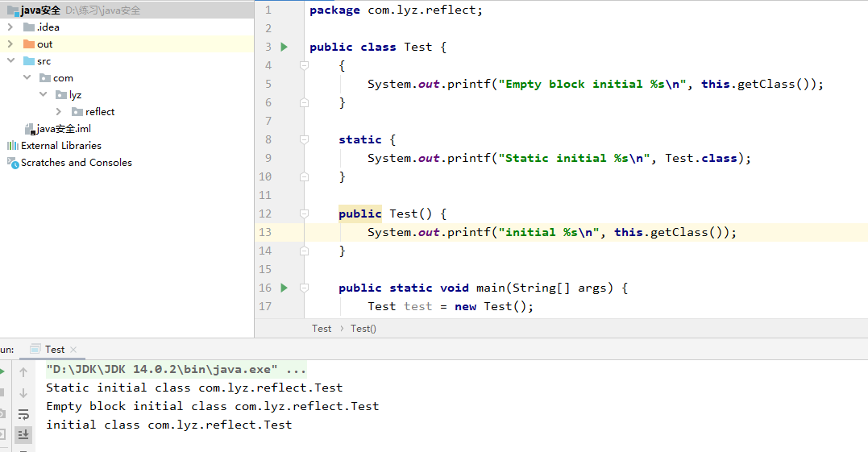Screen dimensions: 868x452
Task: Fold the instance initializer block at line 4
Action: (304, 65)
